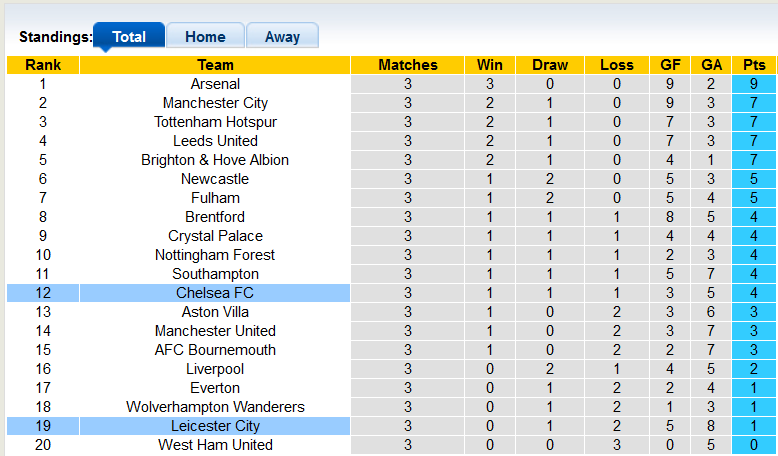Select Leicester City highlighted team
Image resolution: width=778 pixels, height=456 pixels.
coord(215,426)
